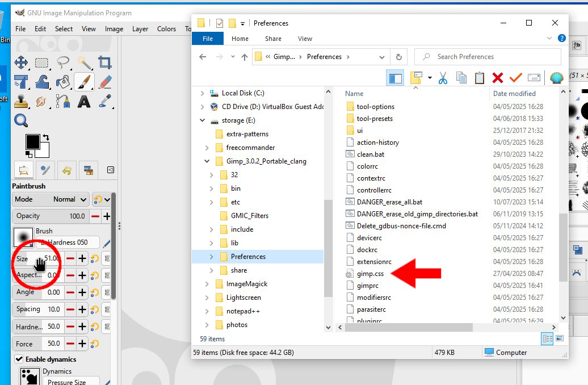Reset brush Angle to default
This screenshot has width=588, height=385.
94,292
